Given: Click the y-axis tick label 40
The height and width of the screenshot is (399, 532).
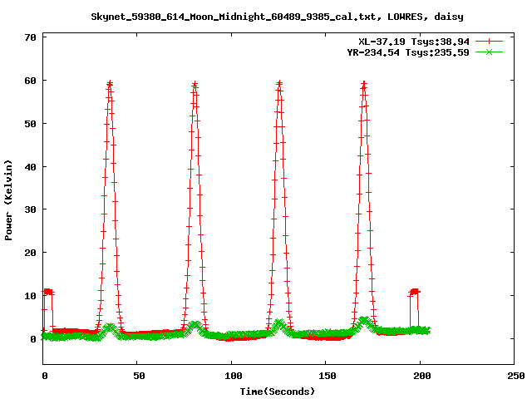Looking at the screenshot, I should pos(31,166).
